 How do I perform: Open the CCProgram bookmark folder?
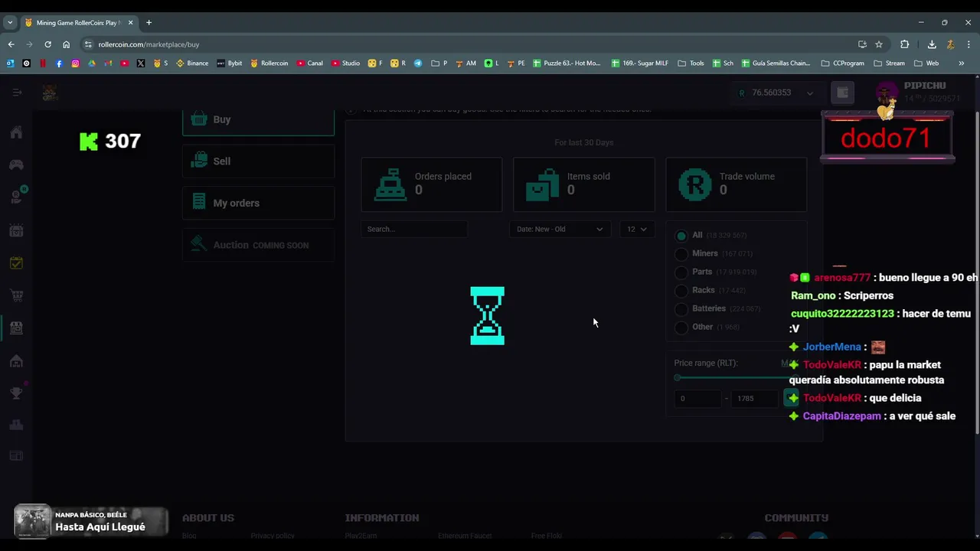click(x=842, y=64)
